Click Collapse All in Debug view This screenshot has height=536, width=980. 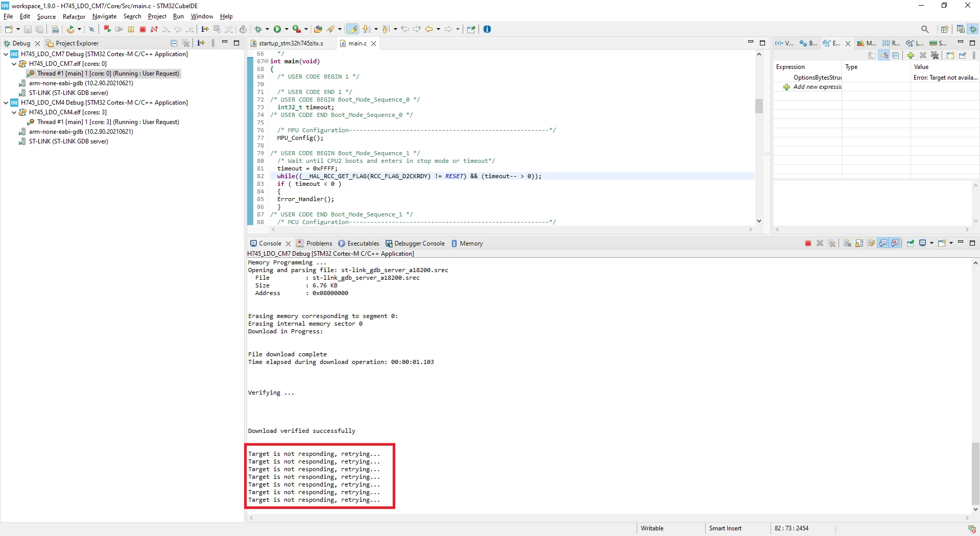tap(174, 43)
